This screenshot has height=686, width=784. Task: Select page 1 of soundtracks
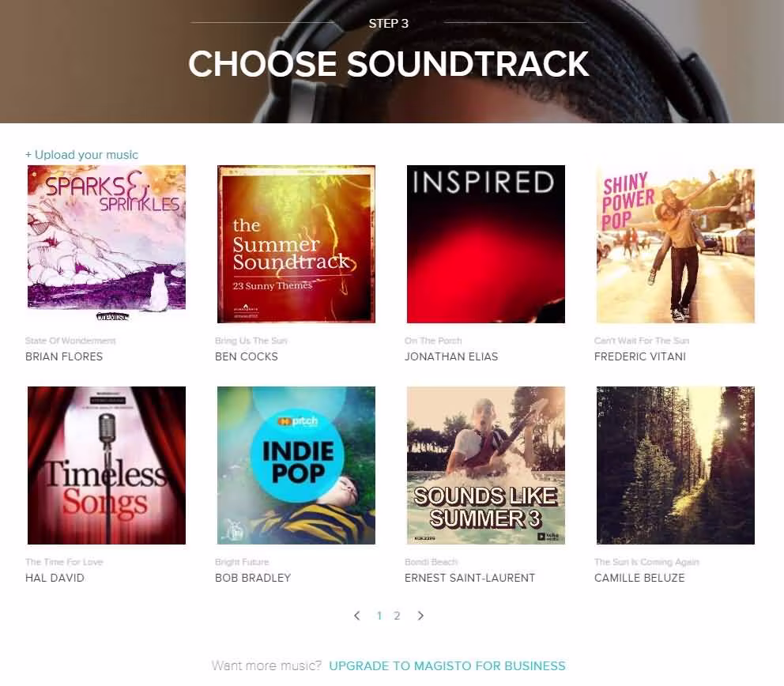click(379, 616)
